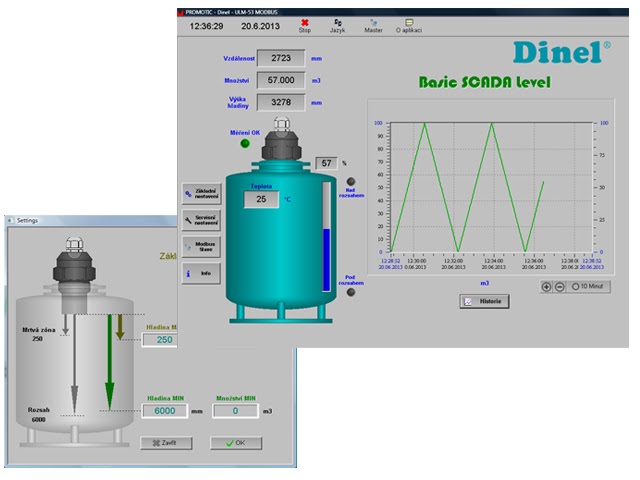Click the PROMOTIC title bar icon

pyautogui.click(x=181, y=12)
